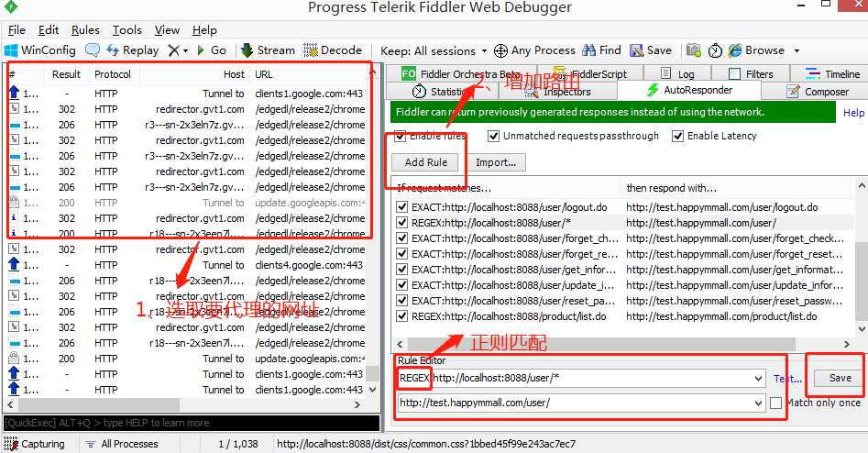The image size is (868, 453).
Task: Open the Rules menu
Action: 85,30
